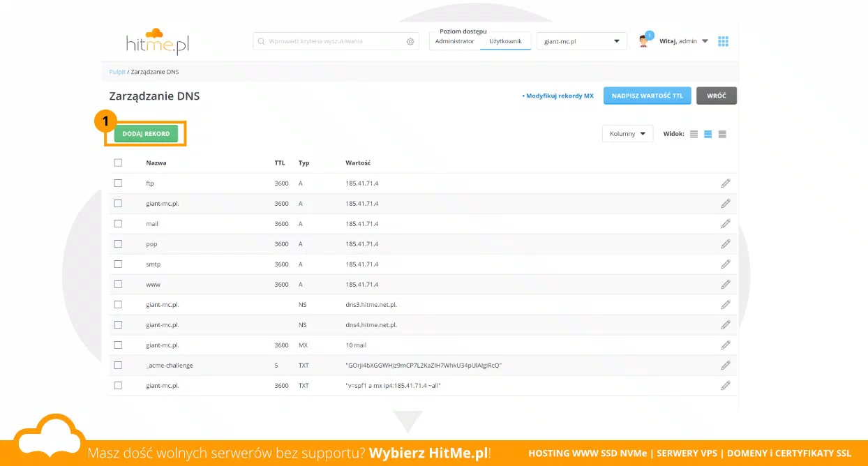The image size is (868, 466).
Task: Select the dns4.hitme.net.pl. value
Action: pos(371,325)
